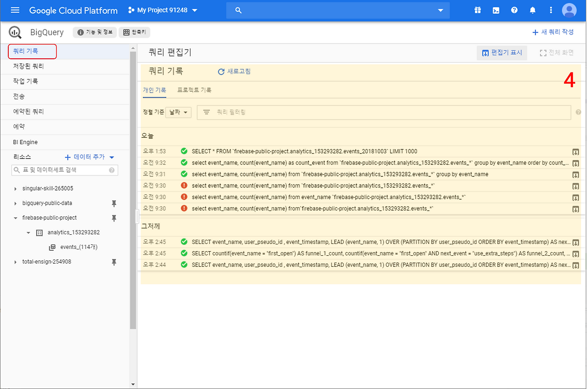588x389 pixels.
Task: Switch to 프로젝트 기록 tab
Action: (x=194, y=90)
